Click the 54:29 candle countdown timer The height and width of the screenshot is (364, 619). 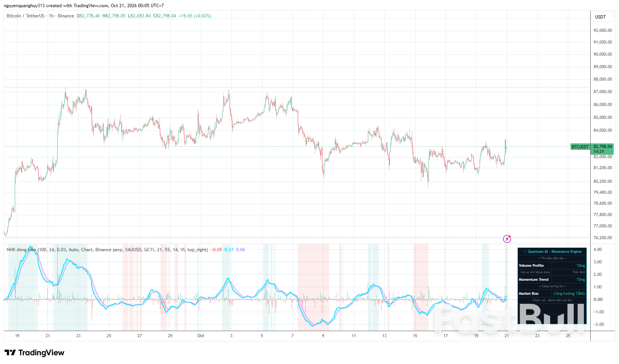[599, 151]
